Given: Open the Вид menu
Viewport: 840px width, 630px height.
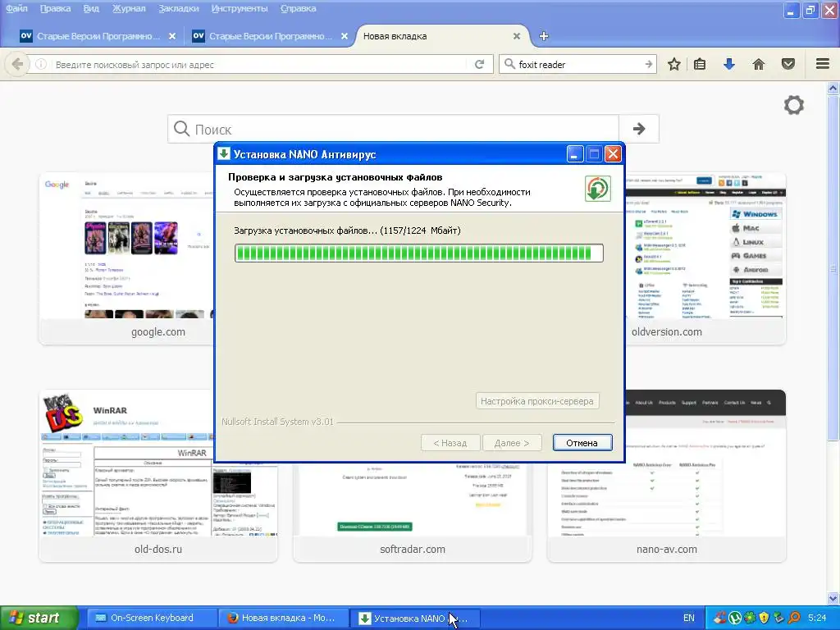Looking at the screenshot, I should (91, 8).
